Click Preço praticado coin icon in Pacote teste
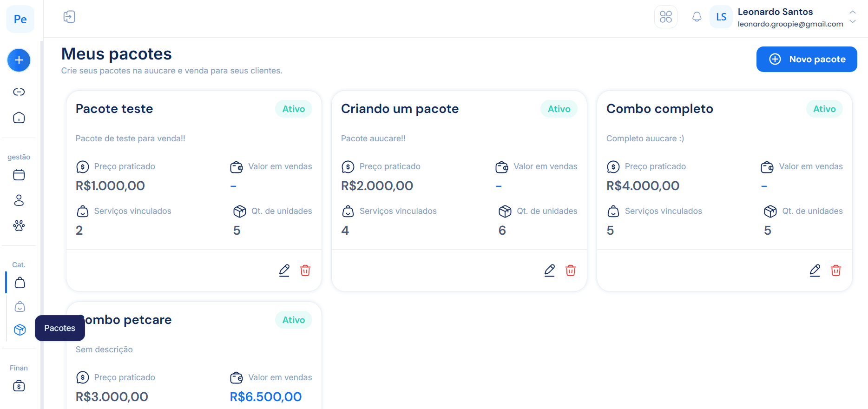This screenshot has width=868, height=409. [83, 167]
